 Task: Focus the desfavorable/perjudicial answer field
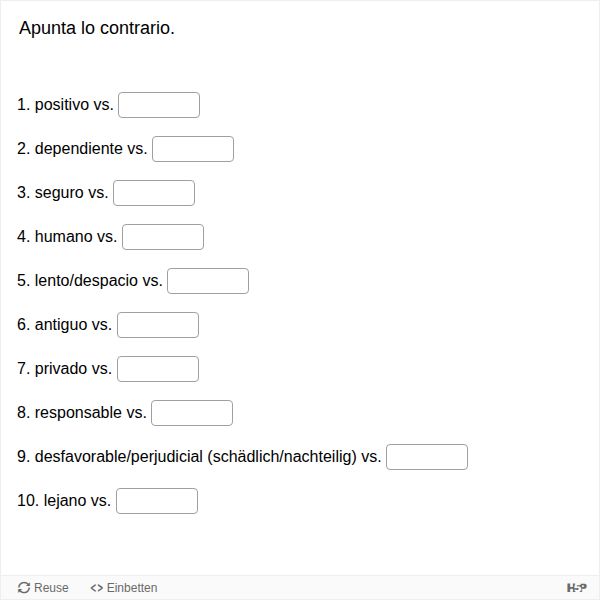pos(427,457)
